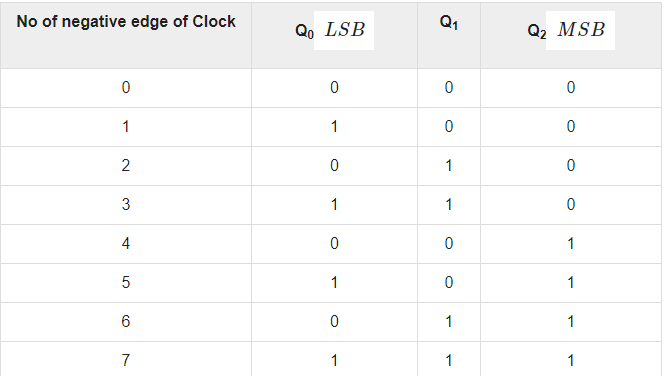
Task: Select clock edge count cell 6
Action: (x=126, y=321)
